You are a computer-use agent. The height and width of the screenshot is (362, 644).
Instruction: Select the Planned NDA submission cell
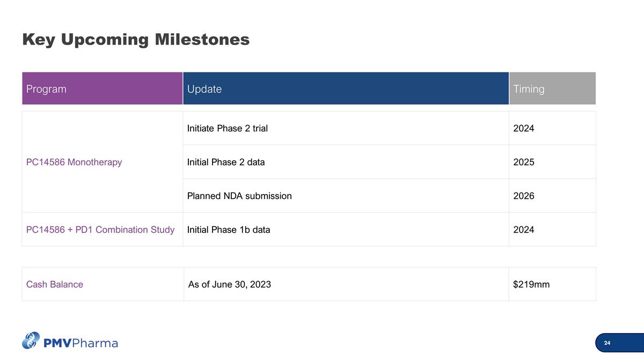click(239, 196)
